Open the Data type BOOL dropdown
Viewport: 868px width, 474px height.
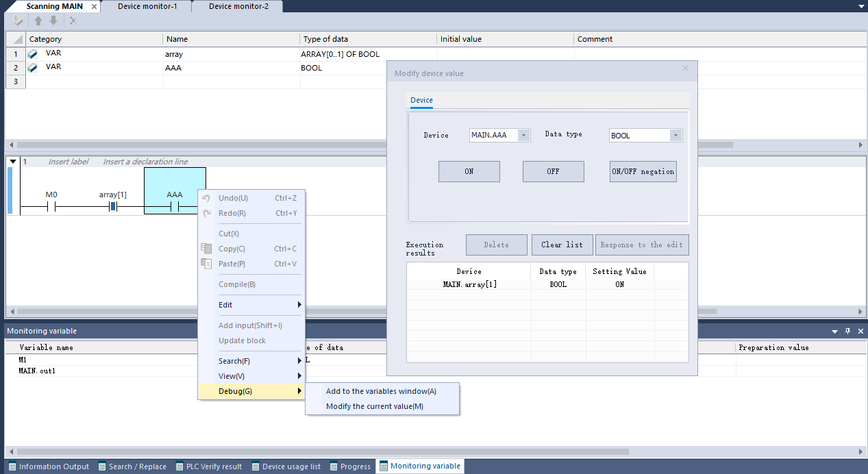[x=675, y=136]
